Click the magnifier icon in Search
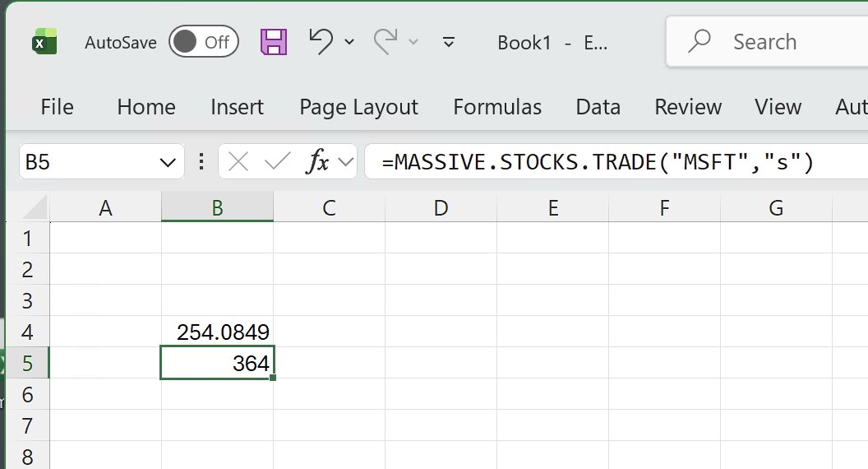 (x=699, y=42)
